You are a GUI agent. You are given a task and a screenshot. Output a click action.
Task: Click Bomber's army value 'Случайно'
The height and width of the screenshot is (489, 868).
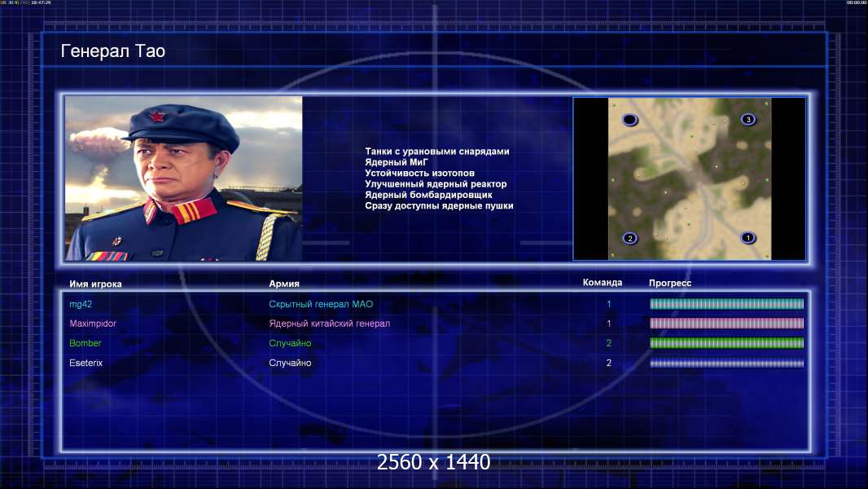[x=290, y=343]
